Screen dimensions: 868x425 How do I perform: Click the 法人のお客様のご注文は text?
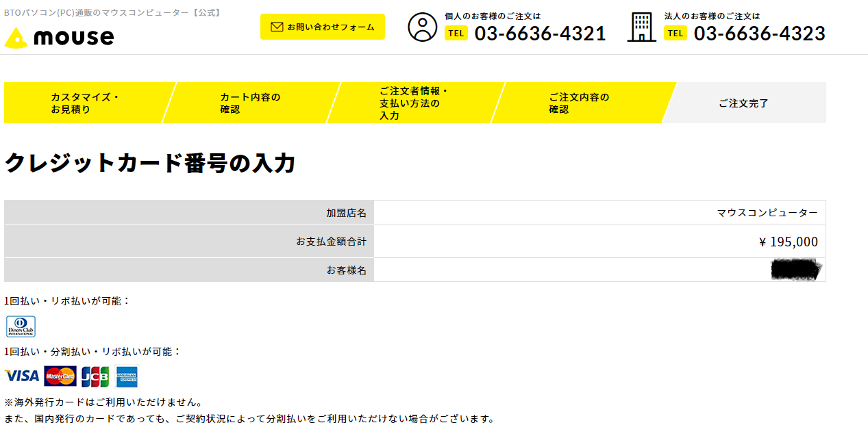tap(712, 16)
